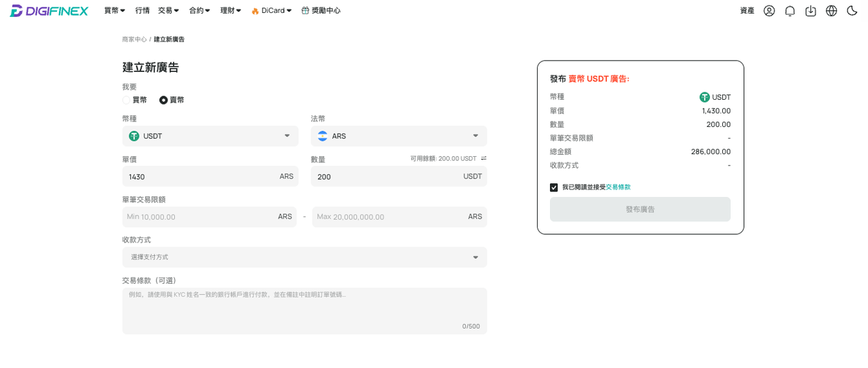
Task: Open the language globe icon
Action: (x=831, y=11)
